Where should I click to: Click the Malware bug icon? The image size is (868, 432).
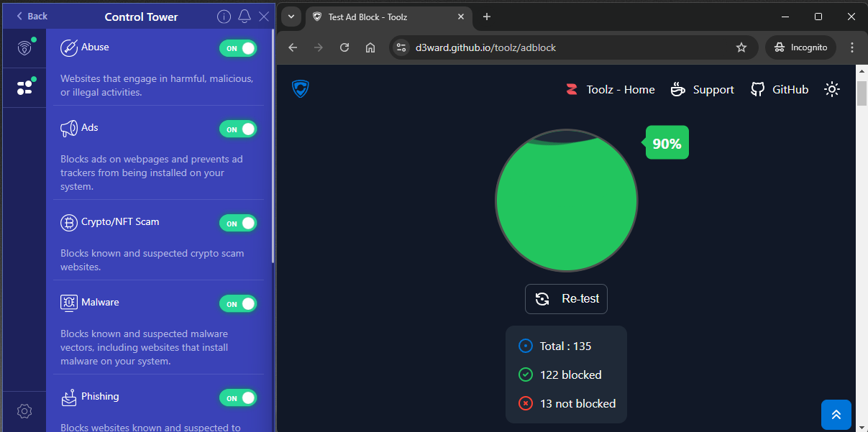click(69, 303)
